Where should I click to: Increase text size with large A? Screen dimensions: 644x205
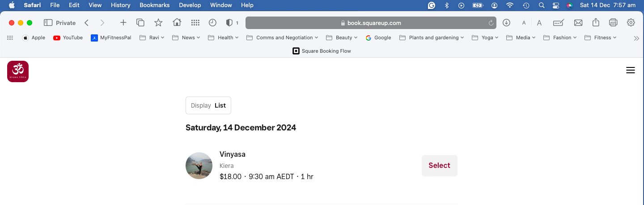539,23
